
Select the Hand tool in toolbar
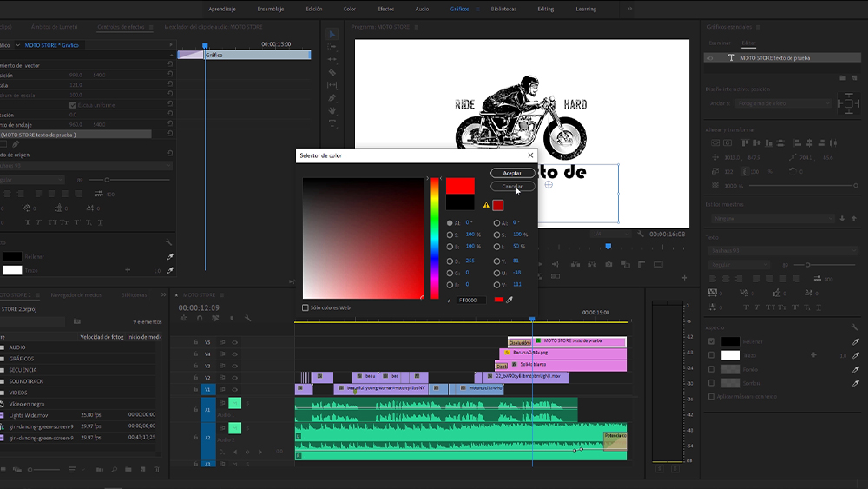point(332,111)
